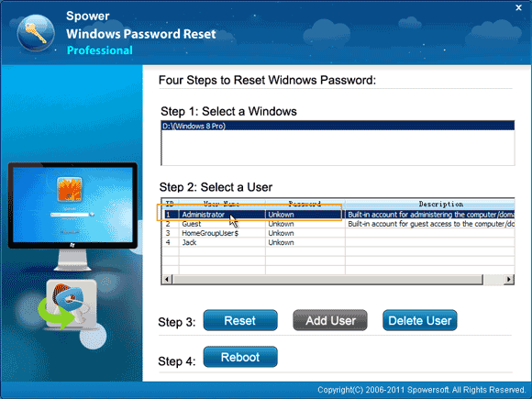Click the User Name column header
Image resolution: width=532 pixels, height=399 pixels.
click(x=222, y=204)
